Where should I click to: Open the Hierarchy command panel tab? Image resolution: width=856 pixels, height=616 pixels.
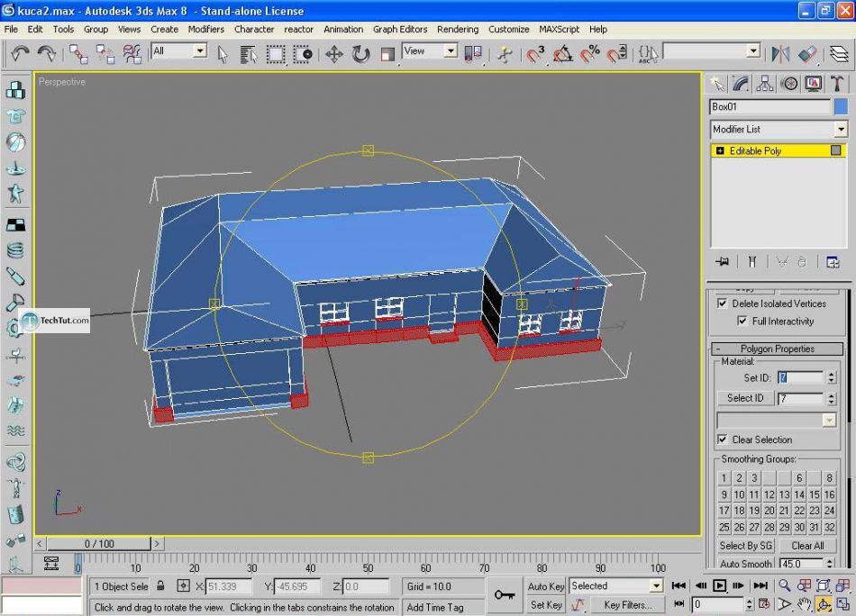click(x=765, y=84)
